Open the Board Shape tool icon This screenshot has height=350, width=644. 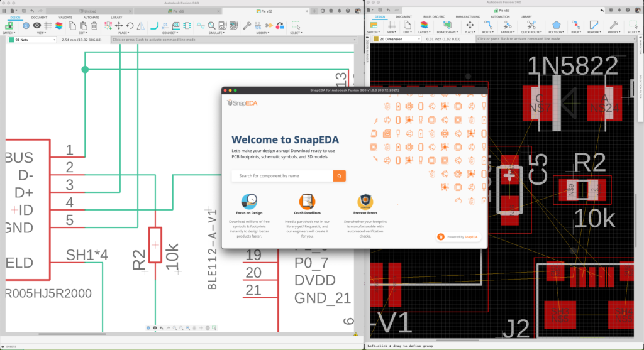coord(447,25)
